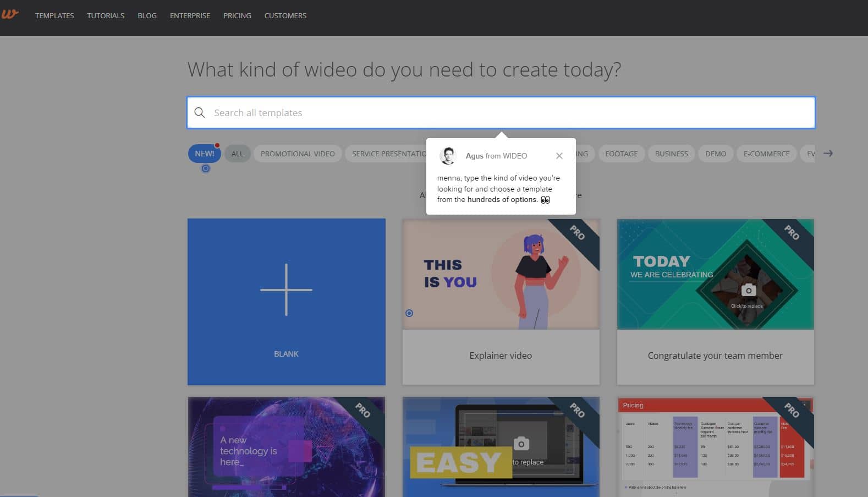Filter by PROMOTIONAL VIDEO category

coord(298,154)
